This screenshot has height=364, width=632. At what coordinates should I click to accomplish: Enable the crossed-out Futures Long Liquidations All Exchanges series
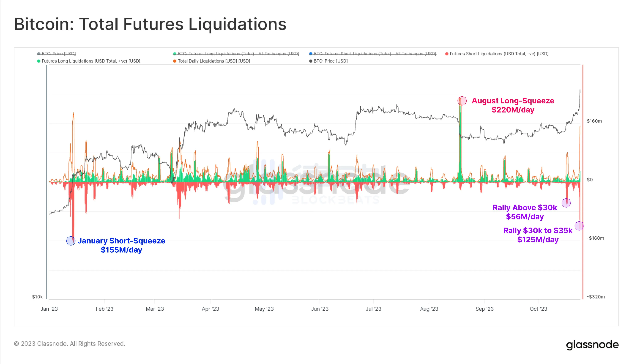click(238, 54)
